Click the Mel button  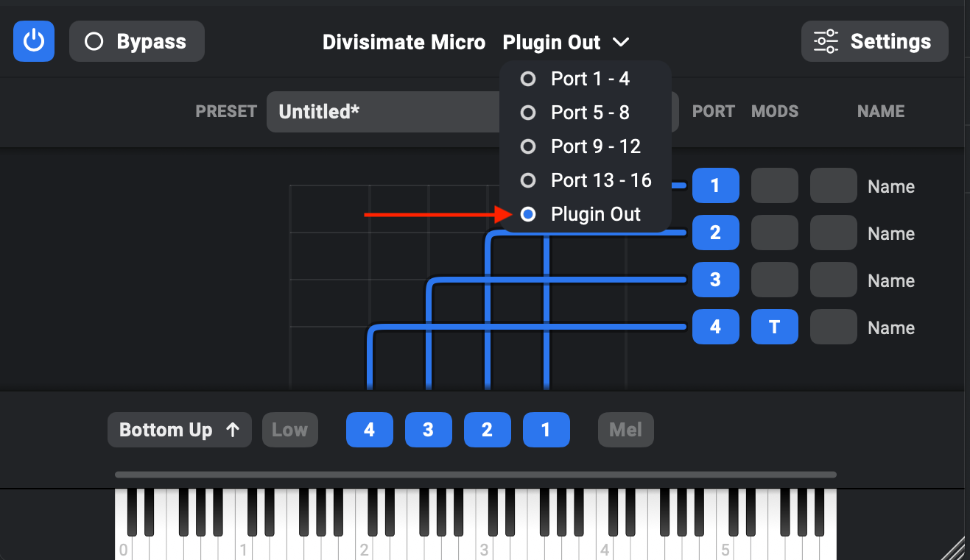click(x=626, y=430)
